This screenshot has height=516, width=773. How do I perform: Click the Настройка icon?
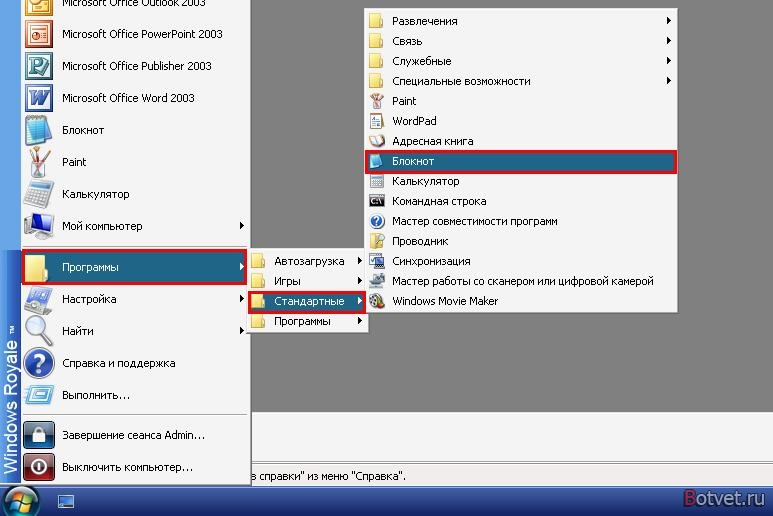(38, 299)
